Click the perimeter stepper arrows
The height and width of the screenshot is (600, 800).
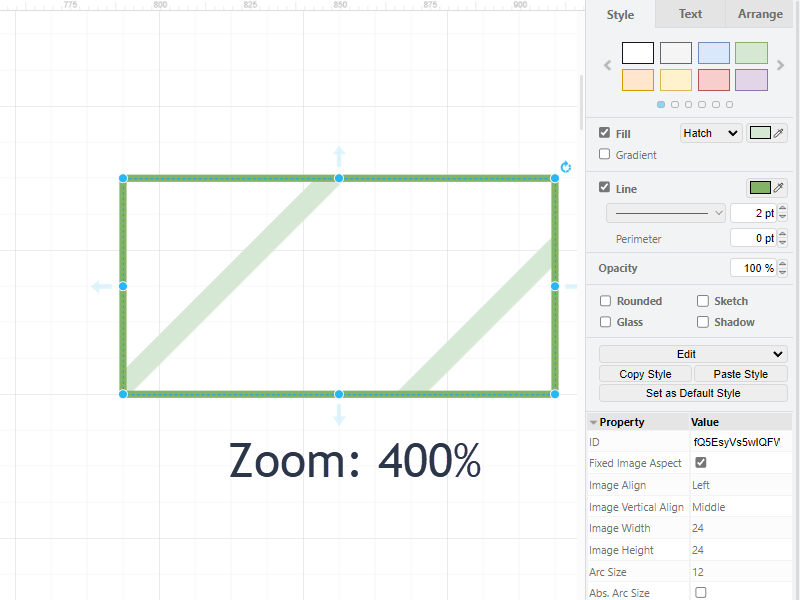coord(782,238)
